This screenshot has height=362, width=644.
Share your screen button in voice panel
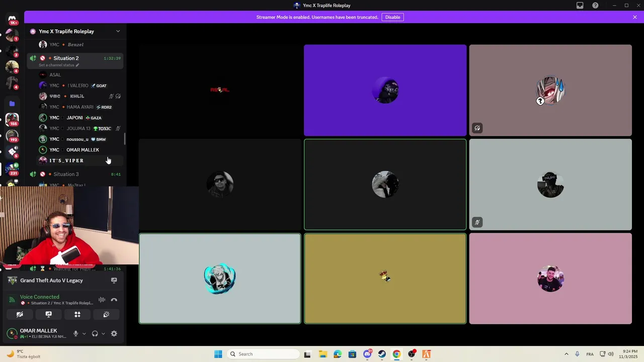[49, 314]
